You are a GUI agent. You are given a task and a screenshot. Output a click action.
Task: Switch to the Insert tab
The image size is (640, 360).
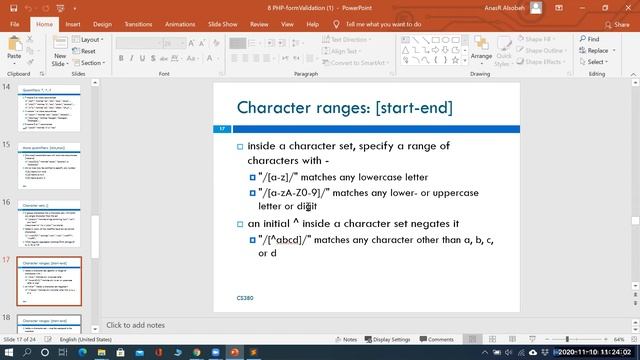73,24
